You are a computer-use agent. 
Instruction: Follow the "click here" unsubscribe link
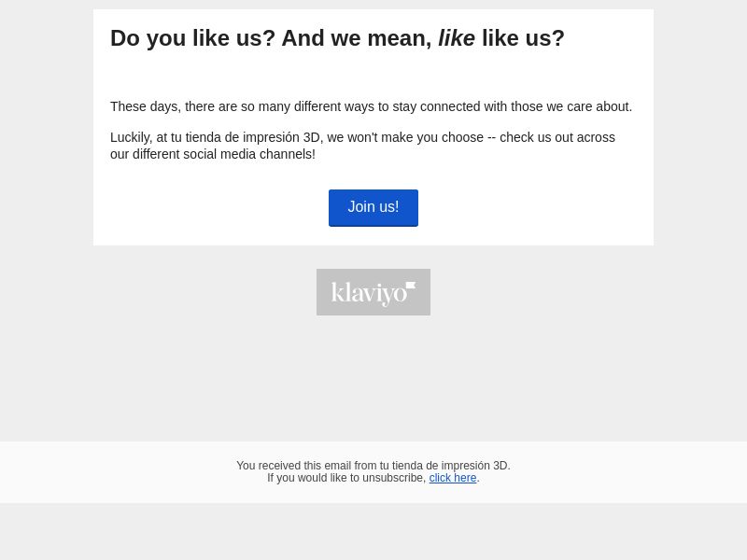coord(453,478)
